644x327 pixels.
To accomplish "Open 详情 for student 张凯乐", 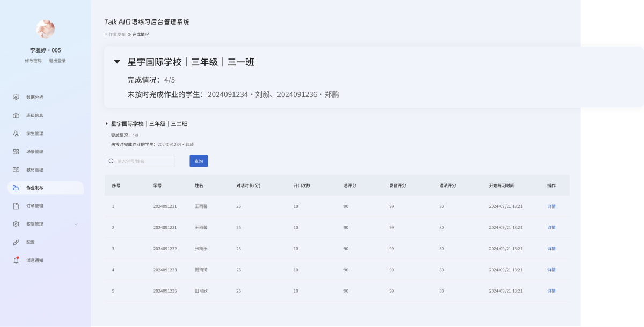I will (551, 249).
